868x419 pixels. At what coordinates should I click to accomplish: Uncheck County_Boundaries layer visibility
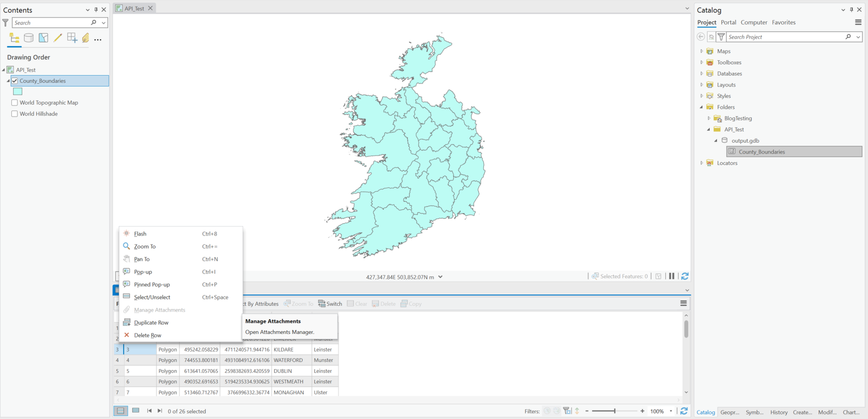click(15, 81)
